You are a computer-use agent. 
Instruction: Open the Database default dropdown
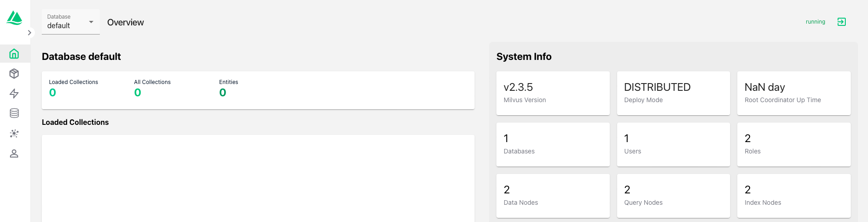coord(71,22)
